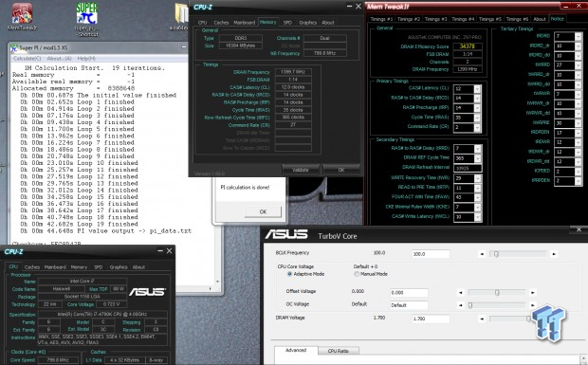Open the Calculate menu in Super PI
The width and height of the screenshot is (588, 365).
point(28,59)
